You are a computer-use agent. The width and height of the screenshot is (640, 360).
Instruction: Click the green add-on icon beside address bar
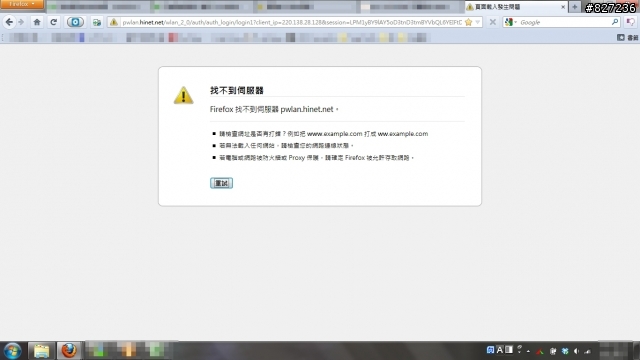(x=97, y=22)
